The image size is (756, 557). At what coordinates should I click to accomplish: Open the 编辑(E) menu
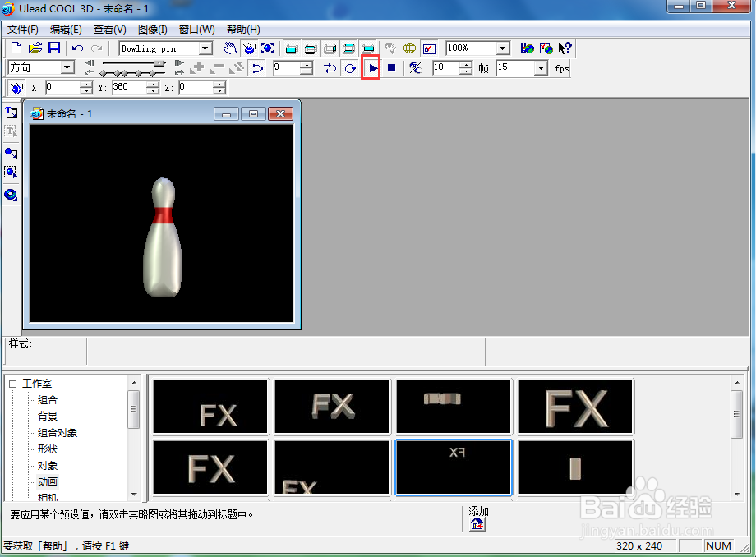click(x=66, y=30)
